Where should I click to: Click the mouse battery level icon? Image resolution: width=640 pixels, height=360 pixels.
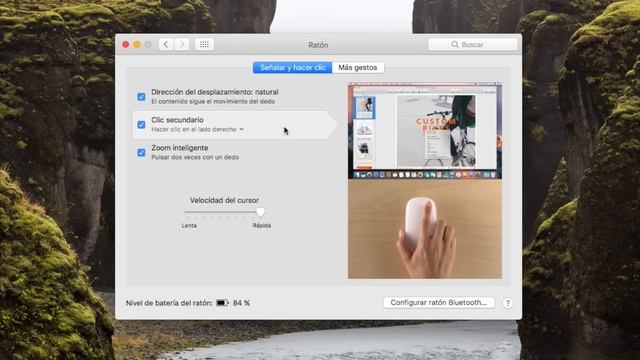222,303
